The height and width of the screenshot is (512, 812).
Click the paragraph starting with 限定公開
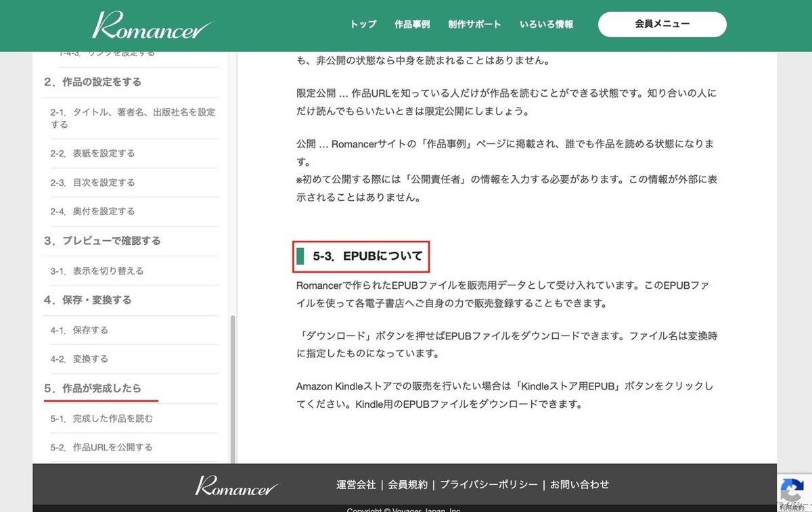tap(506, 101)
